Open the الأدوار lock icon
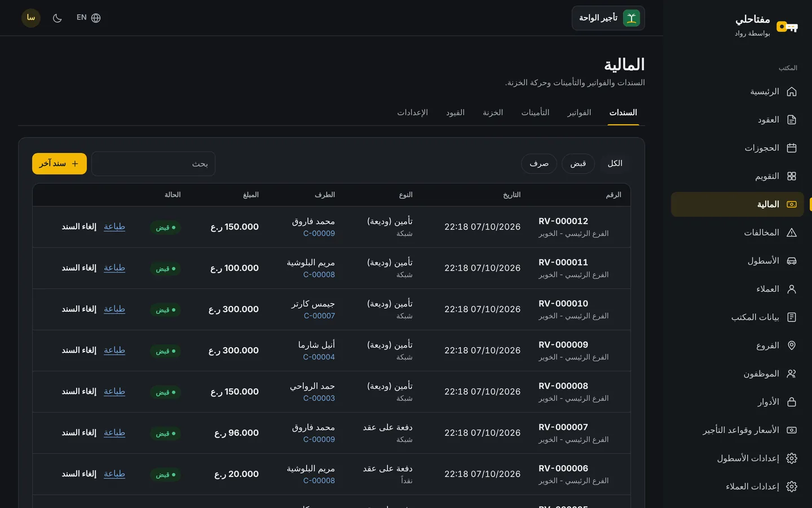812x508 pixels. pos(792,402)
